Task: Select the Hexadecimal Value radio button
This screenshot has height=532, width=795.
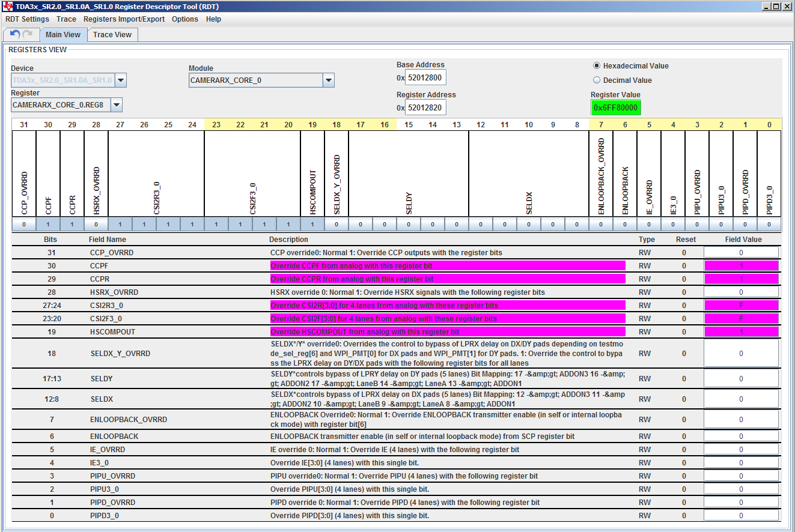Action: pyautogui.click(x=597, y=66)
